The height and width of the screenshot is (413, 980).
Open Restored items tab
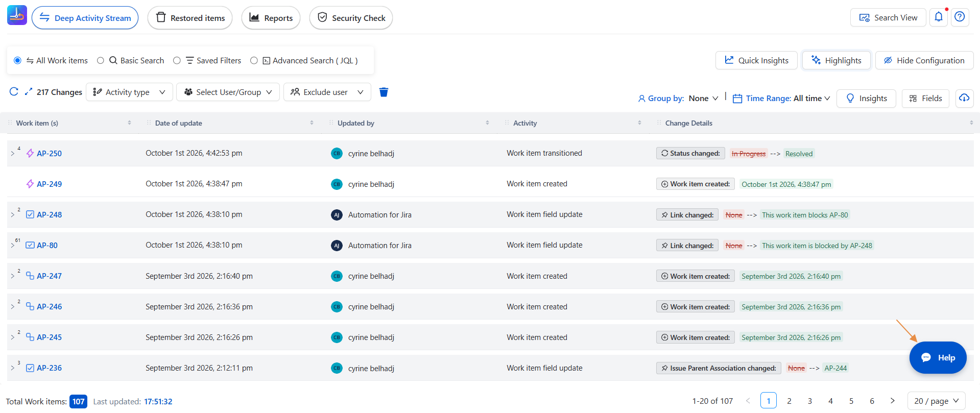pos(190,18)
